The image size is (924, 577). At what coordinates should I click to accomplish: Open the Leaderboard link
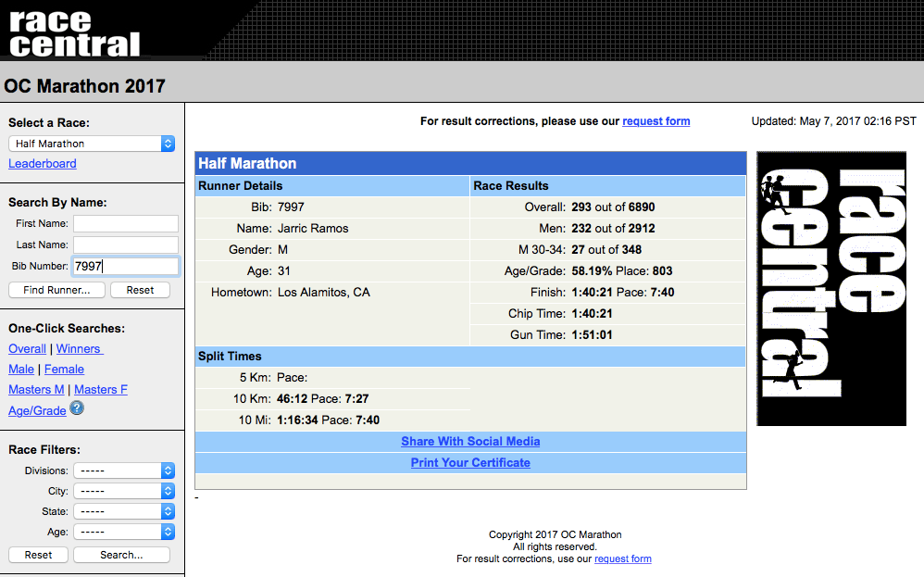point(43,164)
